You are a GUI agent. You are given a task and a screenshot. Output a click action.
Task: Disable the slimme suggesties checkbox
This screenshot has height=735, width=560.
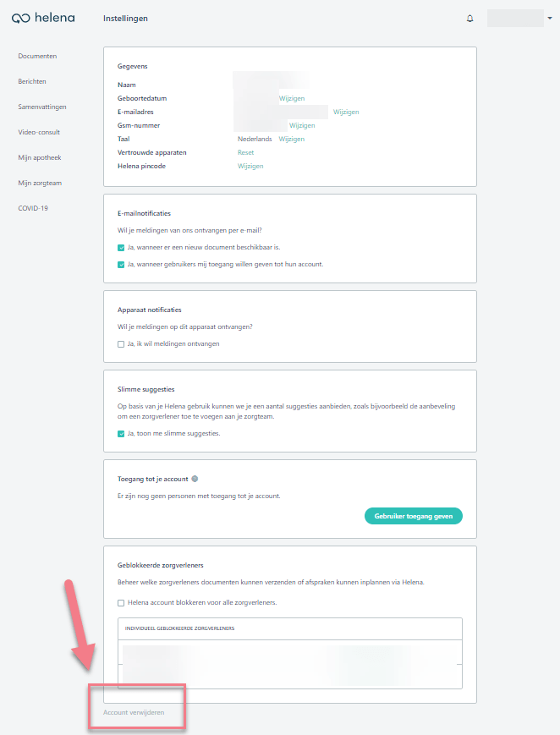(x=121, y=434)
